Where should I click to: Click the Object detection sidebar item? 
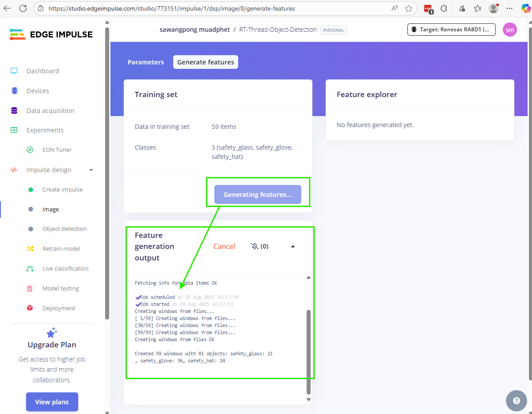pyautogui.click(x=64, y=229)
